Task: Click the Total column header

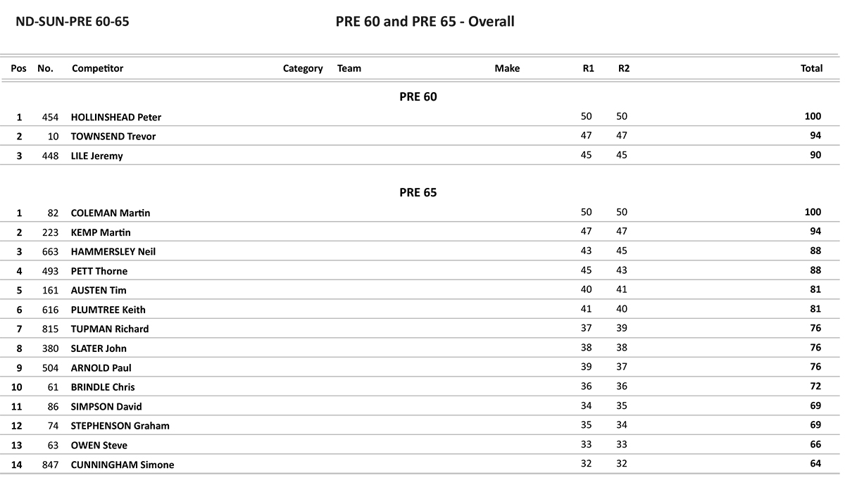Action: point(811,68)
